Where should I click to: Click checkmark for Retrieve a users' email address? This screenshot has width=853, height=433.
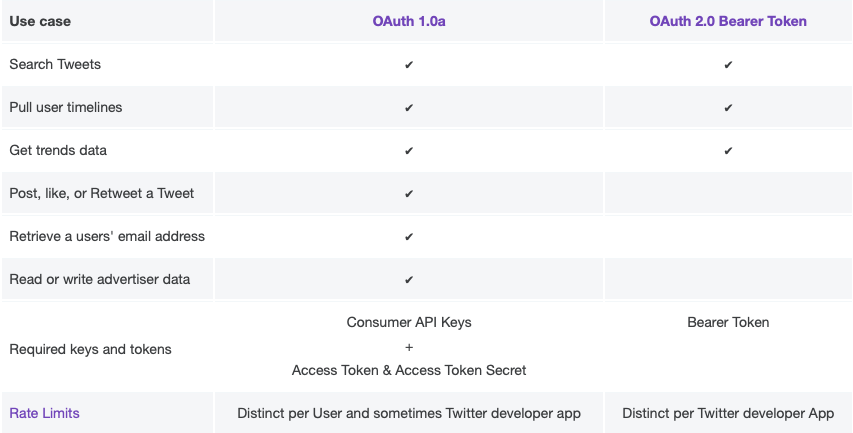tap(409, 237)
